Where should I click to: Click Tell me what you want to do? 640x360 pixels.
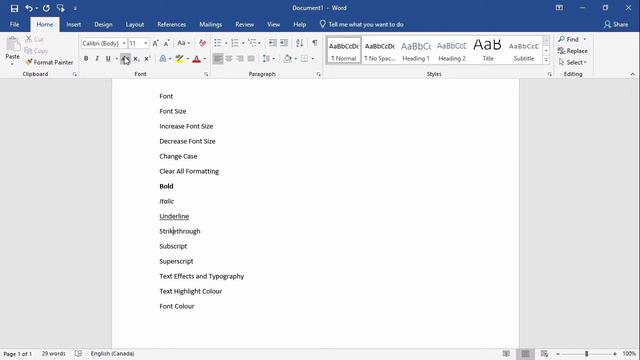(x=362, y=24)
